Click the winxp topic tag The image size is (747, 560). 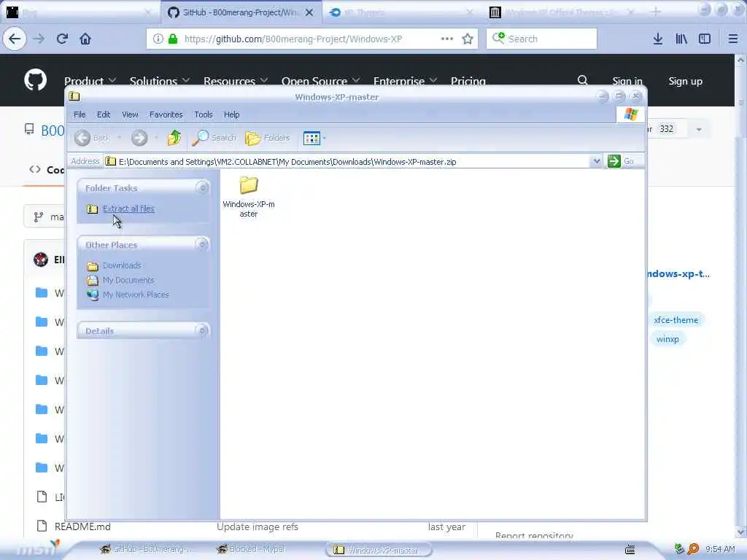(x=667, y=339)
